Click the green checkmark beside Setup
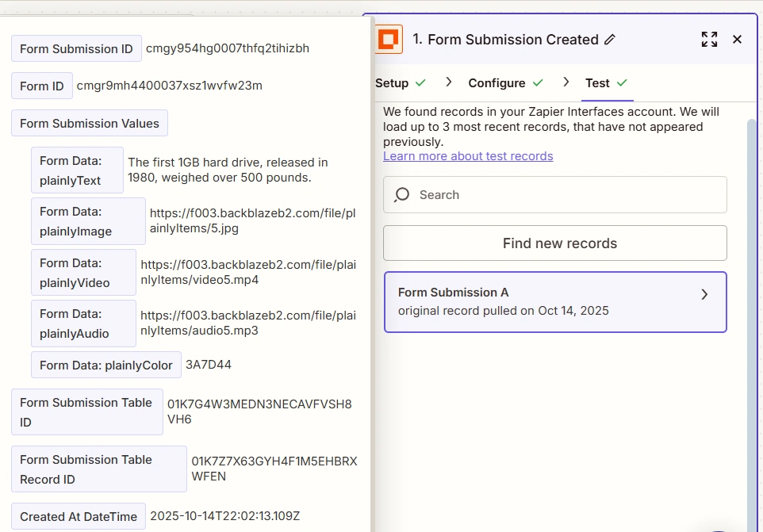Viewport: 763px width, 532px height. coord(420,83)
